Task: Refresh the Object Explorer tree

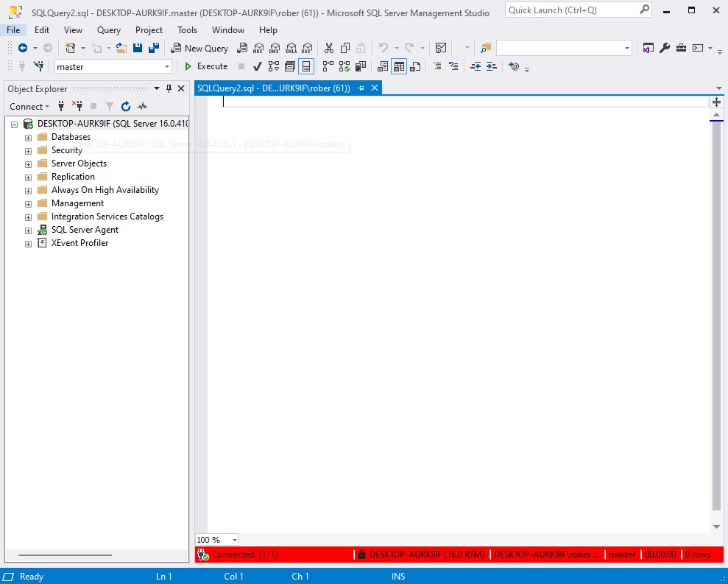Action: point(126,106)
